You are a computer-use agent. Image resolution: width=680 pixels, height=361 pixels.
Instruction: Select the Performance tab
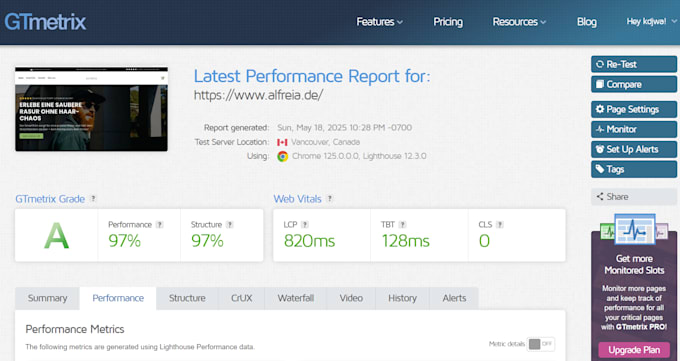click(x=118, y=298)
